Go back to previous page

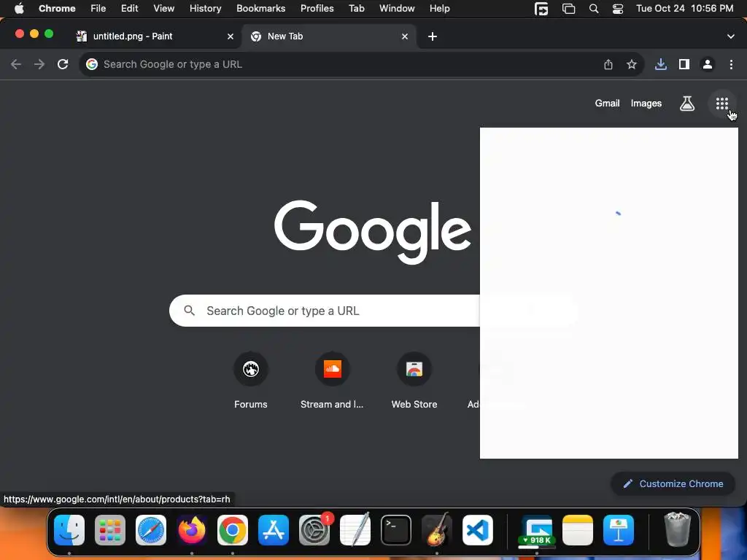tap(16, 64)
